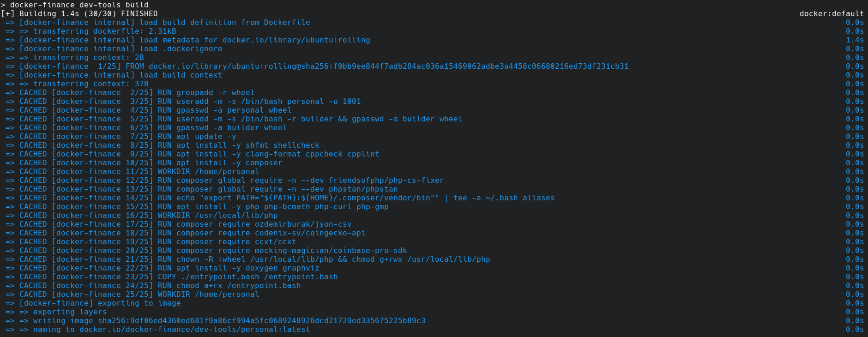868x337 pixels.
Task: Click the 'tee -a ~/.bash_aliases' echo line
Action: coord(504,198)
